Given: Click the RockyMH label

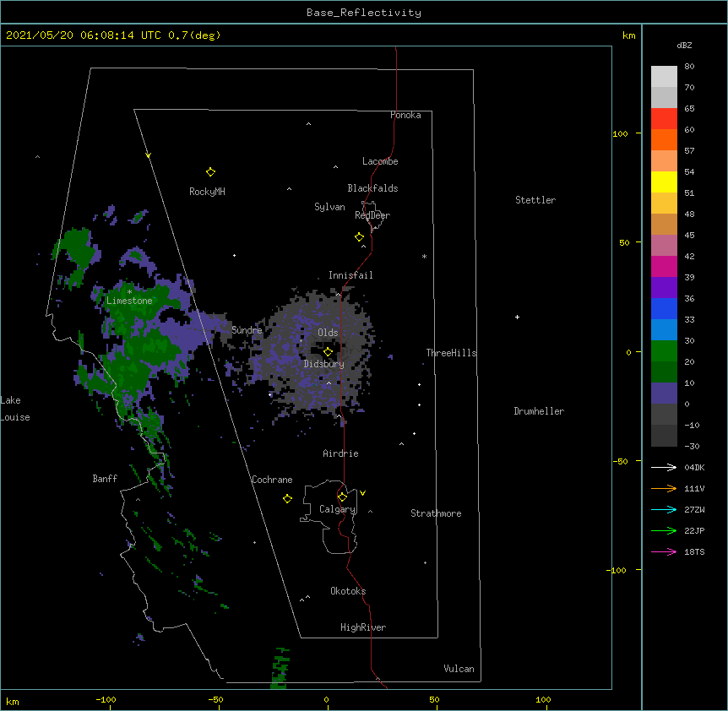Looking at the screenshot, I should [207, 192].
